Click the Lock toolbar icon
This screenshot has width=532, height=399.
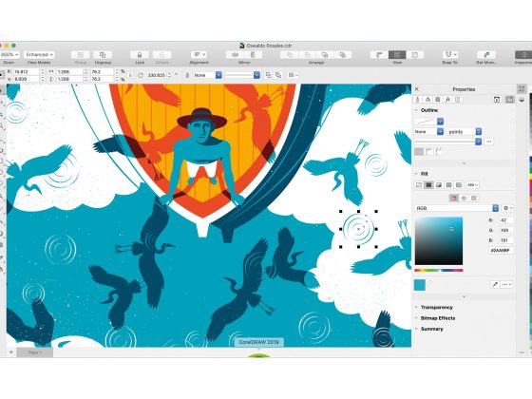point(140,55)
